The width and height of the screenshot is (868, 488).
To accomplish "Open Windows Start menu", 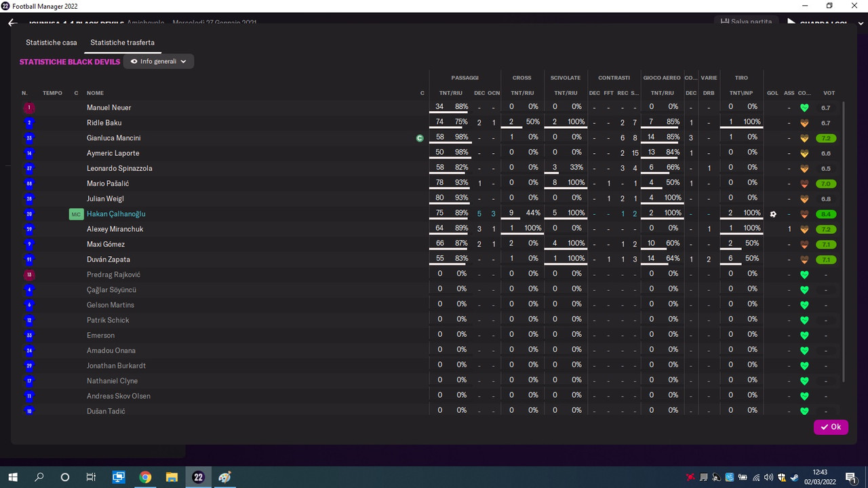I will coord(13,477).
